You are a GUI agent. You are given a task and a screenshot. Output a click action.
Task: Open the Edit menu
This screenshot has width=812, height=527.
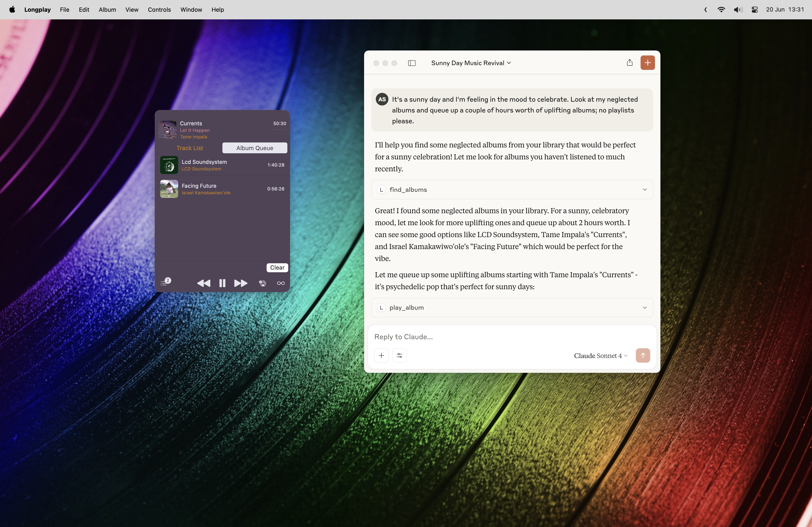point(84,9)
